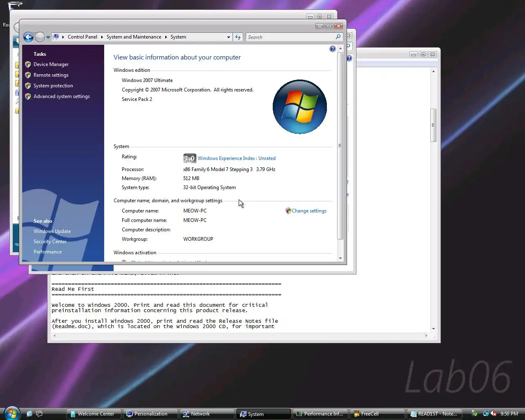
Task: Select System and Maintenance breadcrumb
Action: click(x=134, y=37)
